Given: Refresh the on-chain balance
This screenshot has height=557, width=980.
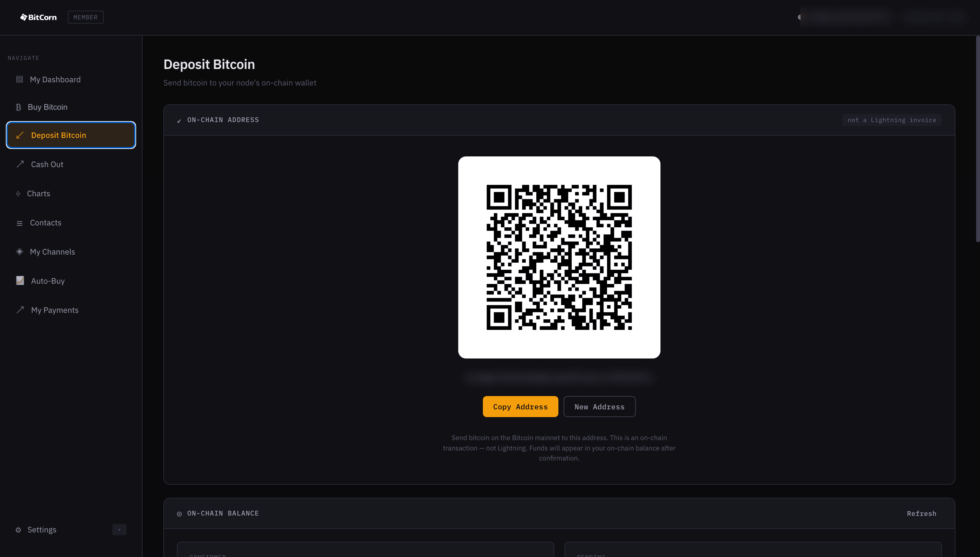Looking at the screenshot, I should (x=921, y=513).
